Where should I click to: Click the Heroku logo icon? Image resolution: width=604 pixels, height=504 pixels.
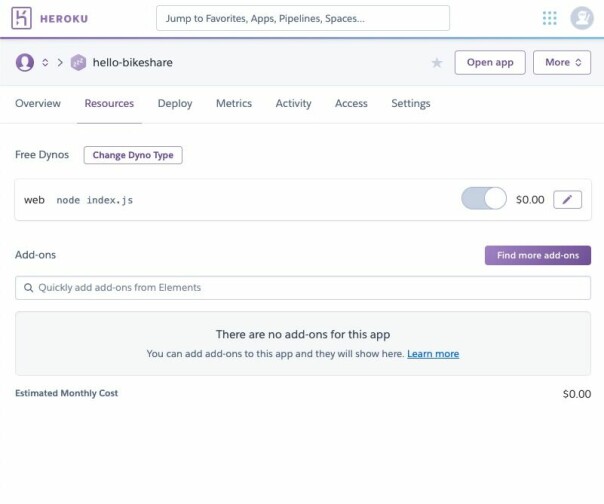tap(21, 18)
